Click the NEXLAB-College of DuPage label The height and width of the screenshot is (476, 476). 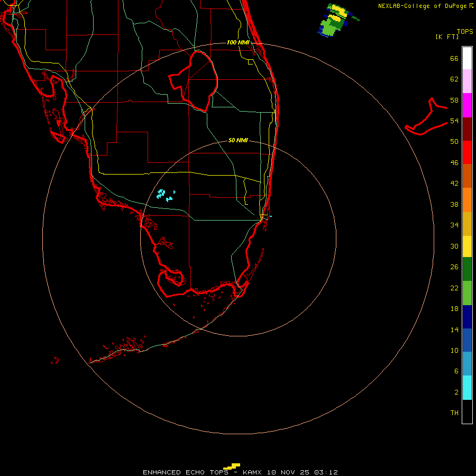pos(423,6)
